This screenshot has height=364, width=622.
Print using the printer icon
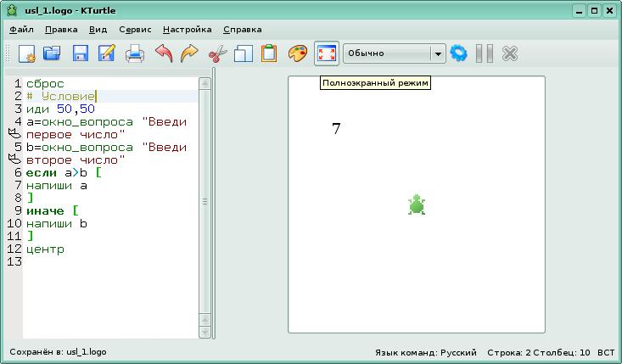point(135,53)
